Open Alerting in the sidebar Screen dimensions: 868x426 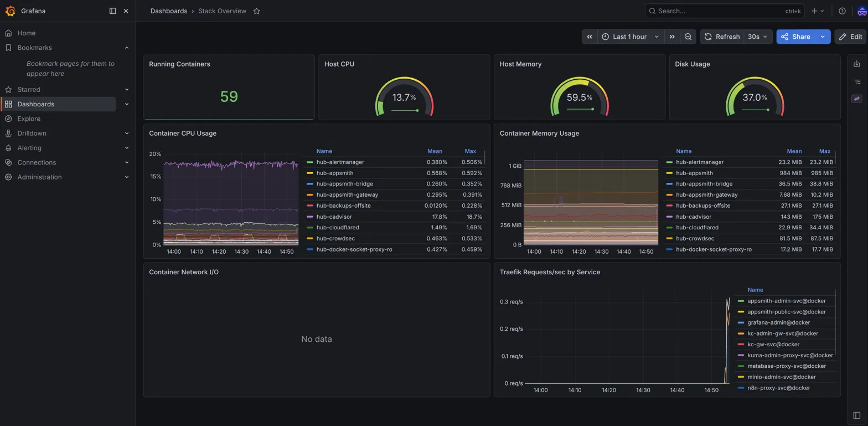29,148
